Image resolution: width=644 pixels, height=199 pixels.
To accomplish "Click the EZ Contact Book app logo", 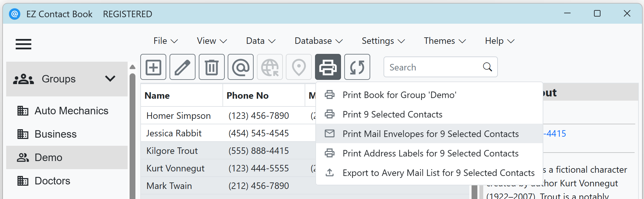I will click(15, 14).
